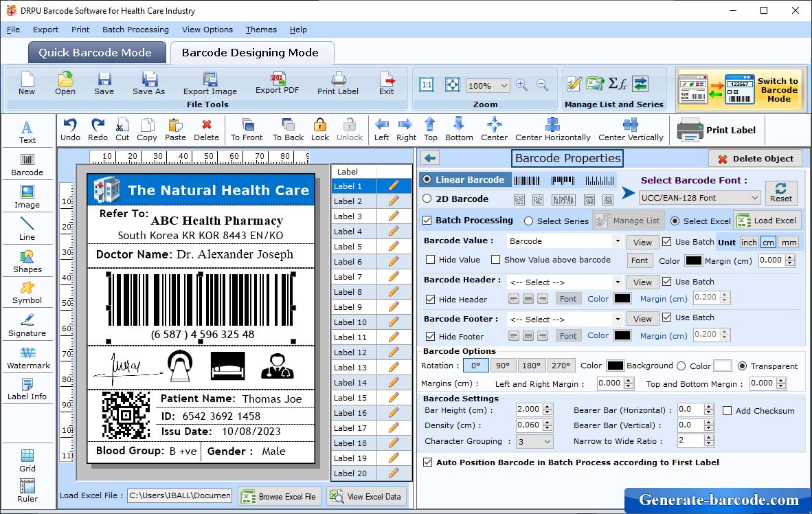Click the Reset button
This screenshot has height=514, width=812.
[781, 192]
